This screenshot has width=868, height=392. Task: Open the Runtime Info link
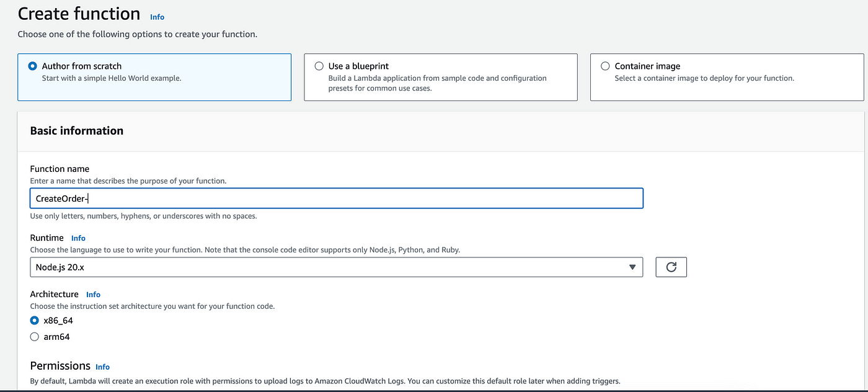tap(78, 238)
